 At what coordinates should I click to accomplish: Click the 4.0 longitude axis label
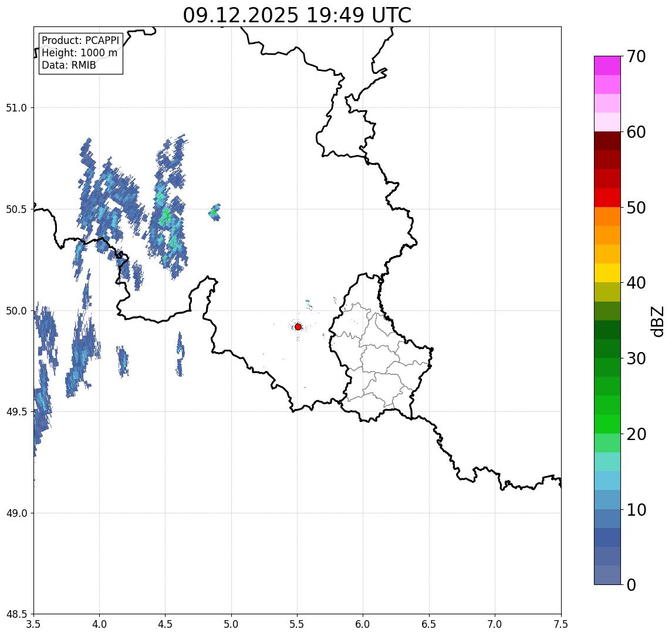coord(99,624)
